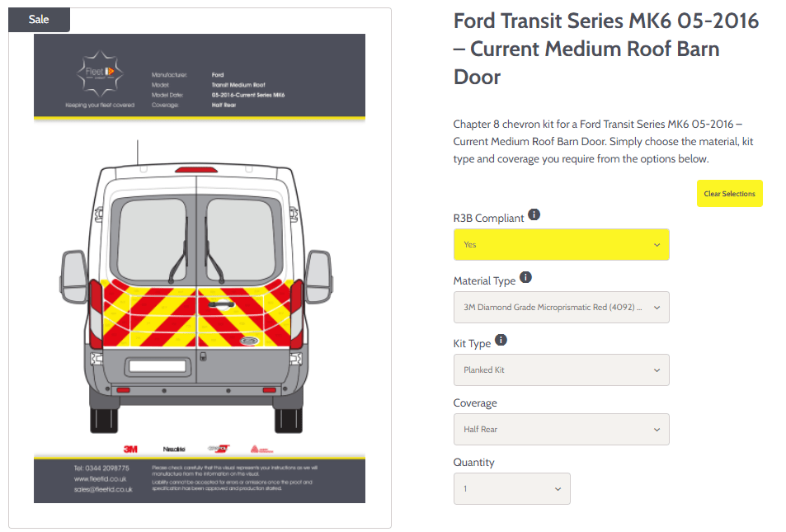The image size is (786, 532).
Task: Open the Coverage dropdown showing Half Rear
Action: pos(561,430)
